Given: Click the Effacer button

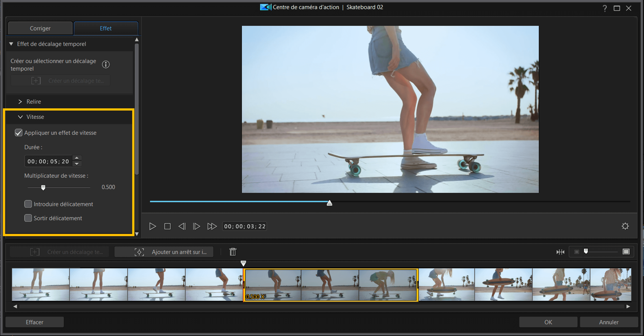Looking at the screenshot, I should click(x=34, y=322).
